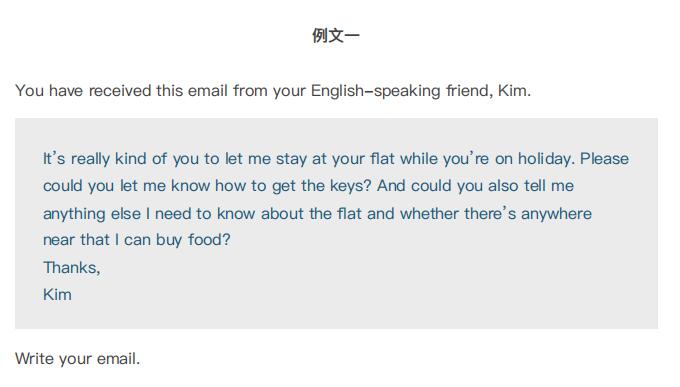The width and height of the screenshot is (680, 387).
Task: Click empty area inside the grey email box
Action: coord(390,286)
